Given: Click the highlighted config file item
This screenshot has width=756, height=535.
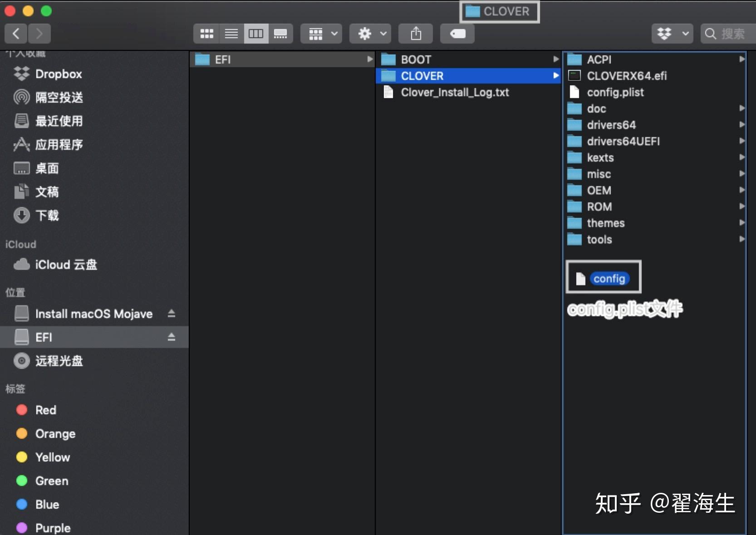Looking at the screenshot, I should [x=603, y=278].
